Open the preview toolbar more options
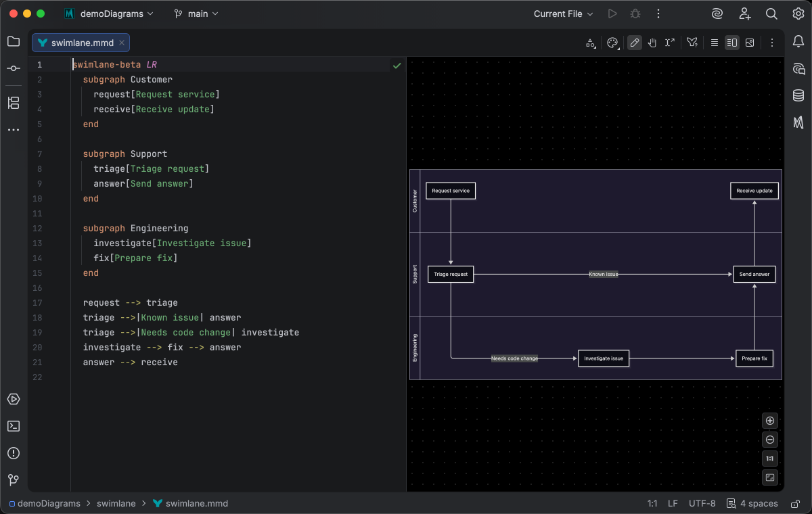The width and height of the screenshot is (812, 514). click(771, 43)
